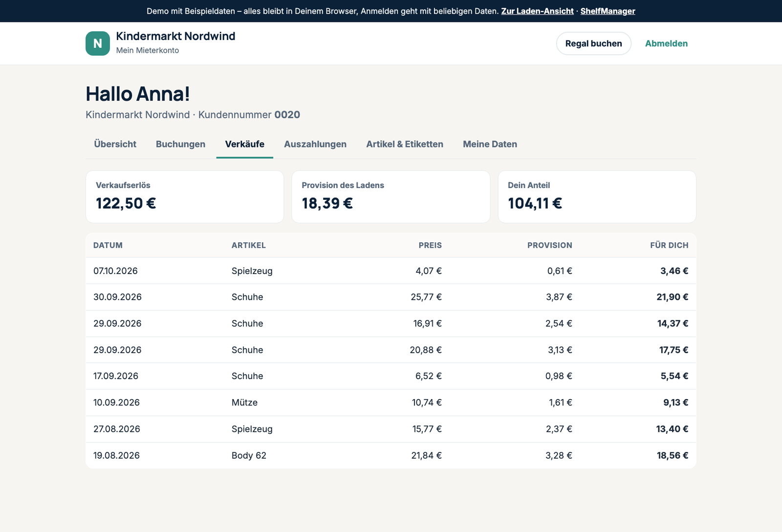Click the ARTIKEL column header

[x=248, y=245]
